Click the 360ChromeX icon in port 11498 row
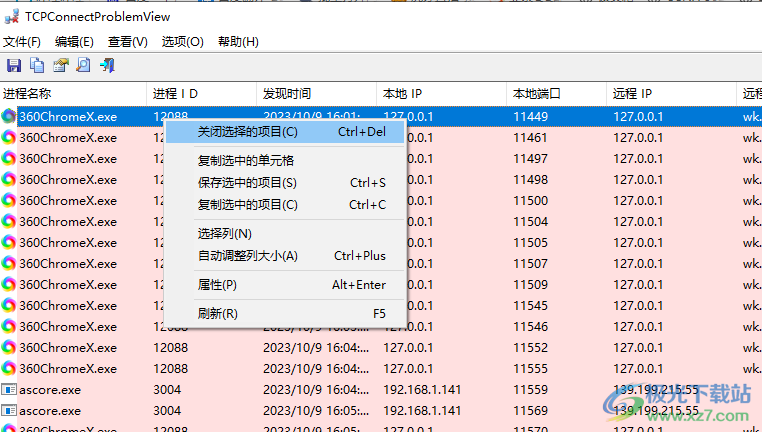 (x=8, y=179)
